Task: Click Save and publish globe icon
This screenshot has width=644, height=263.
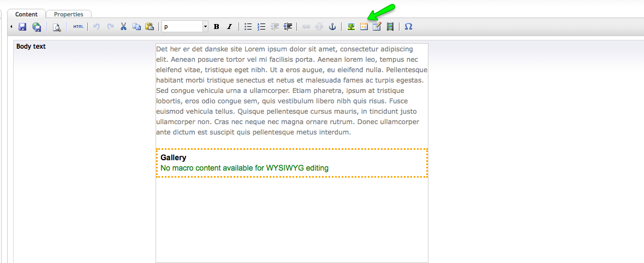Action: (37, 27)
